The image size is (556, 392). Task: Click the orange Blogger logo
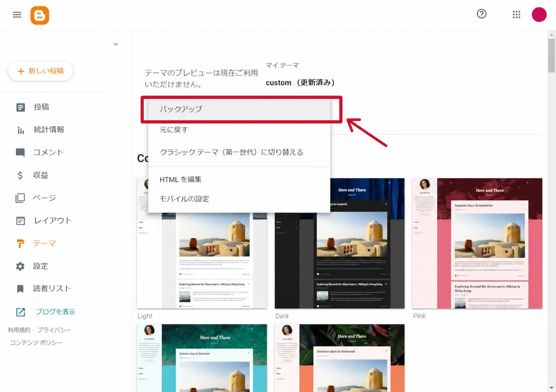pyautogui.click(x=40, y=15)
